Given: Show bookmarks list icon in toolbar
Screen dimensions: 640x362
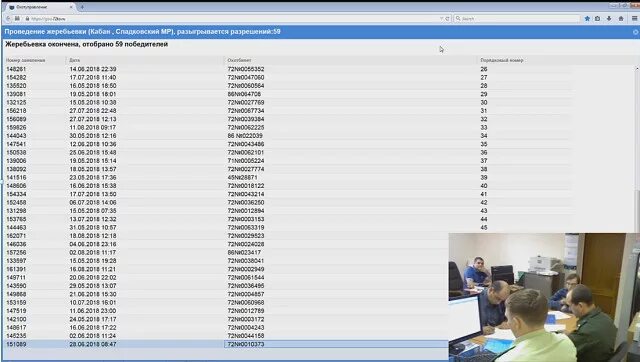Looking at the screenshot, I should (x=598, y=19).
